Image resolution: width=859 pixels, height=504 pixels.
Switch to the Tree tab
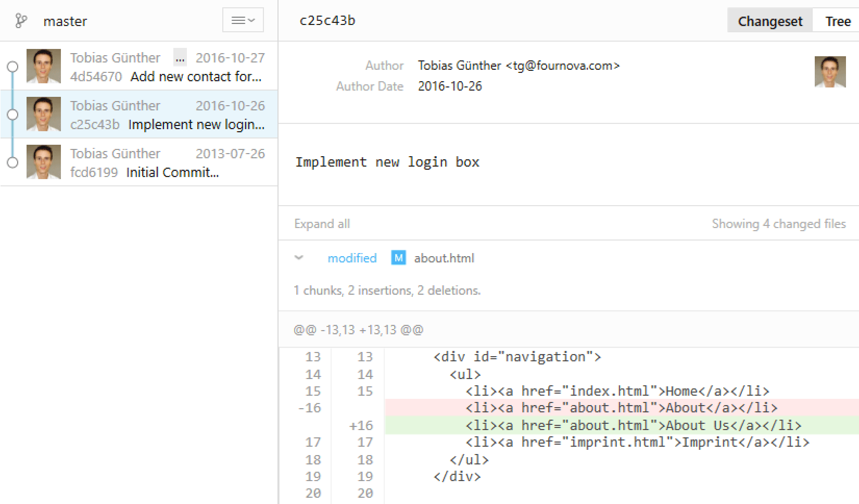tap(838, 21)
